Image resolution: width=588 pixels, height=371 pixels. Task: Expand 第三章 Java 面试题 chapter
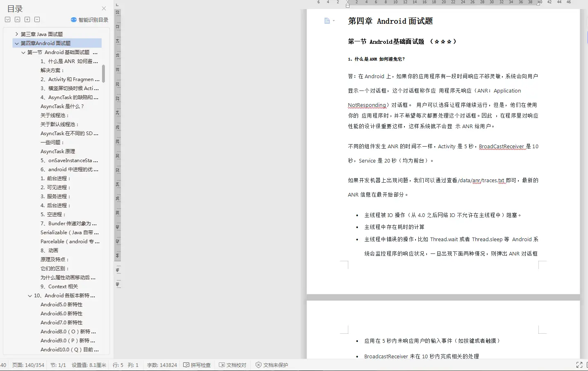17,34
